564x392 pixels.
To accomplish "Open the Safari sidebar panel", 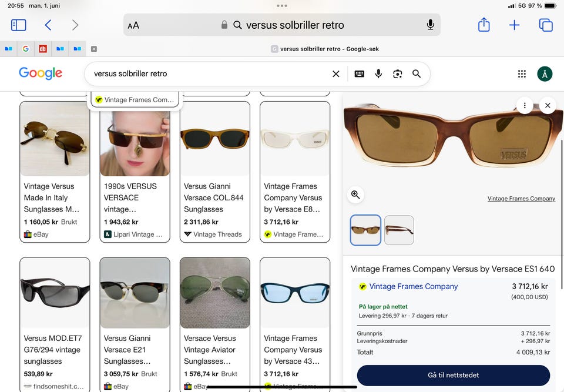I will 19,25.
